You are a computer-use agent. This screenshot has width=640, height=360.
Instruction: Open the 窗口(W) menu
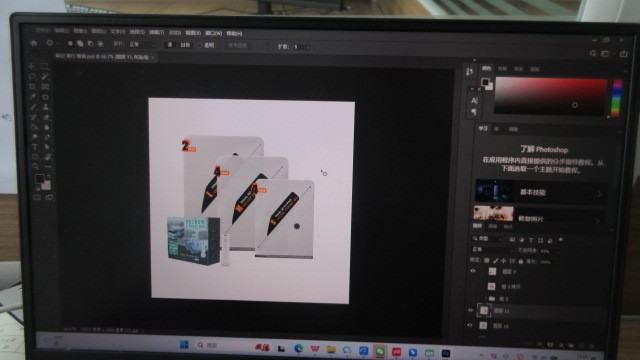pos(213,33)
